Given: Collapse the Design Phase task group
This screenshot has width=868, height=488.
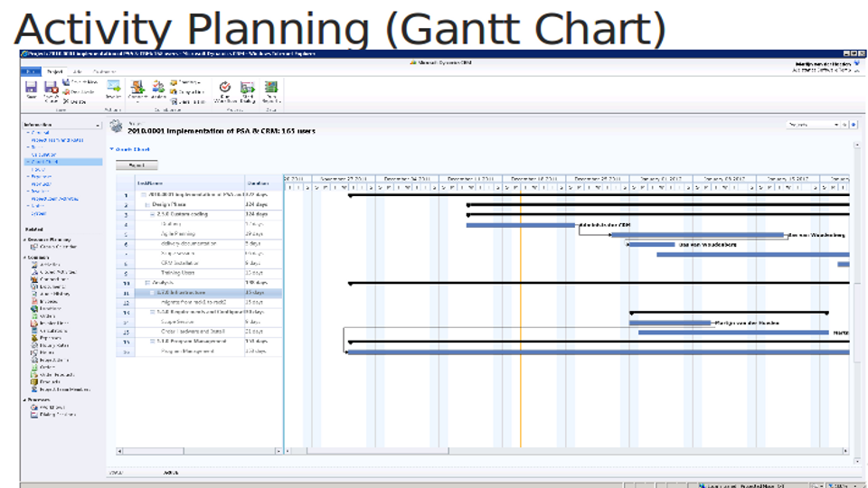Looking at the screenshot, I should [147, 205].
